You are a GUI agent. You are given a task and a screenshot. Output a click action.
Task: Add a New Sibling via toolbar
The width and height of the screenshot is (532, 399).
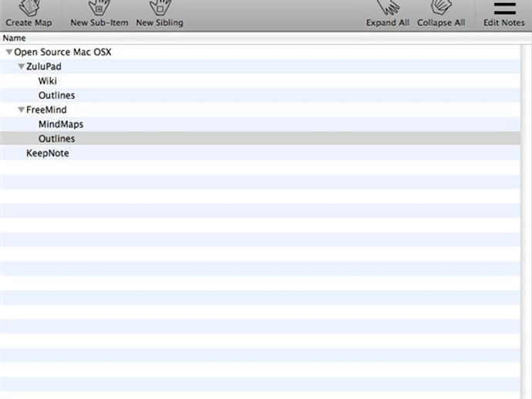tap(160, 14)
